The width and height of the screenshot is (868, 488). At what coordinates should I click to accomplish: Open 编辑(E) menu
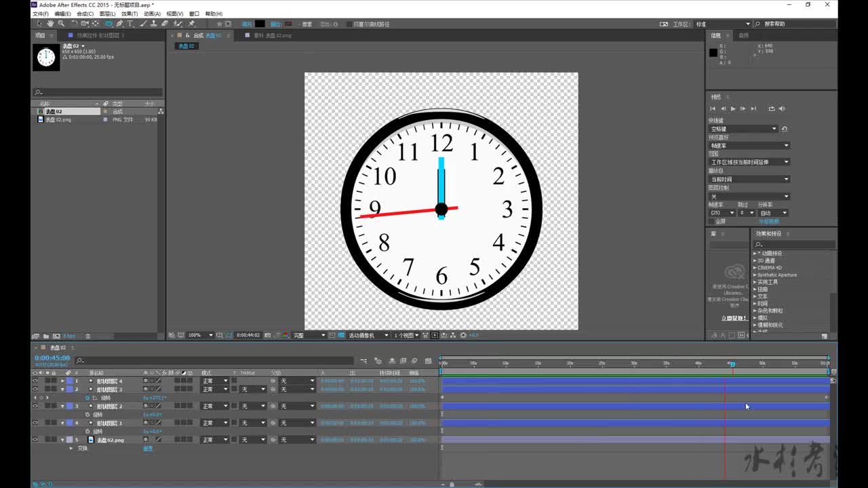[62, 14]
